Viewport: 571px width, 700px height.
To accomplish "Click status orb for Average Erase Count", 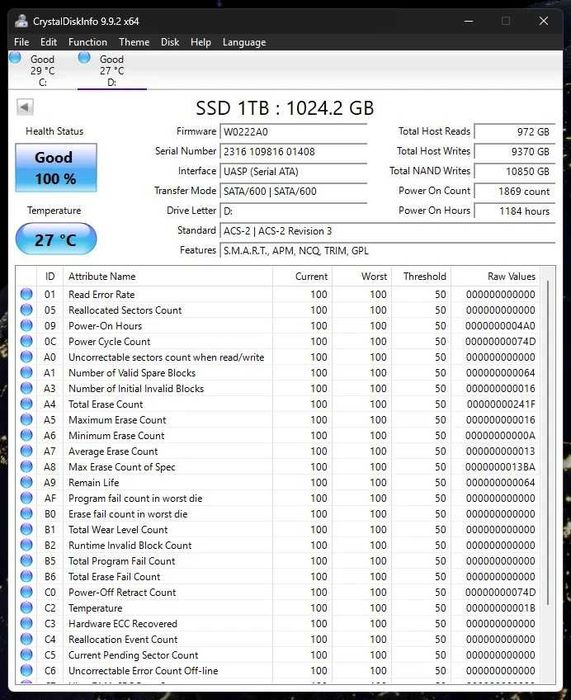I will coord(26,451).
